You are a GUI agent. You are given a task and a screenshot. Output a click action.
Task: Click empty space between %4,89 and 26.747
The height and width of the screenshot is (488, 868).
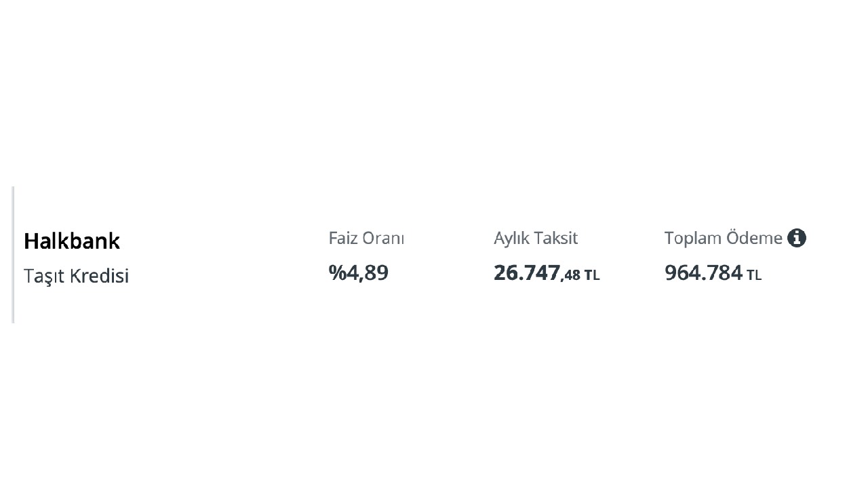[441, 272]
